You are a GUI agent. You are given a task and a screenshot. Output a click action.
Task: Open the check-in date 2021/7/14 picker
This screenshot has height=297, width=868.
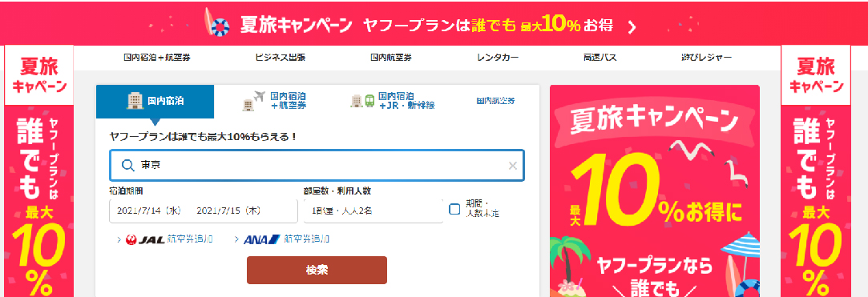coord(149,211)
